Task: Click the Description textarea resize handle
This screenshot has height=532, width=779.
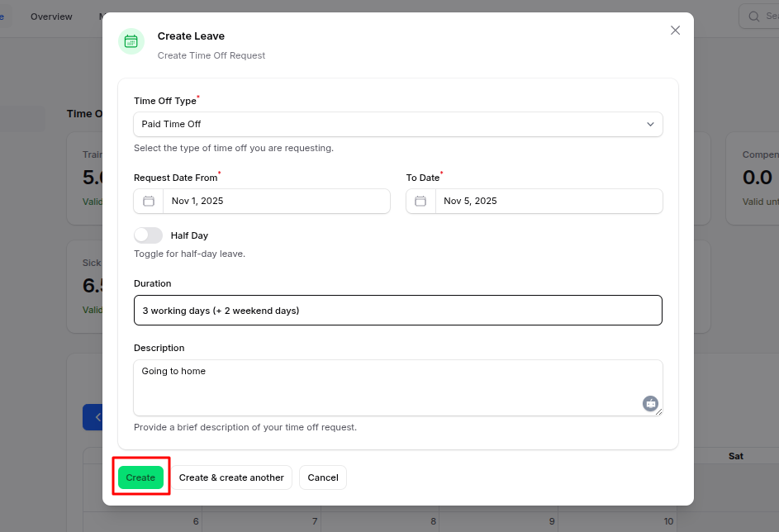Action: (x=658, y=412)
